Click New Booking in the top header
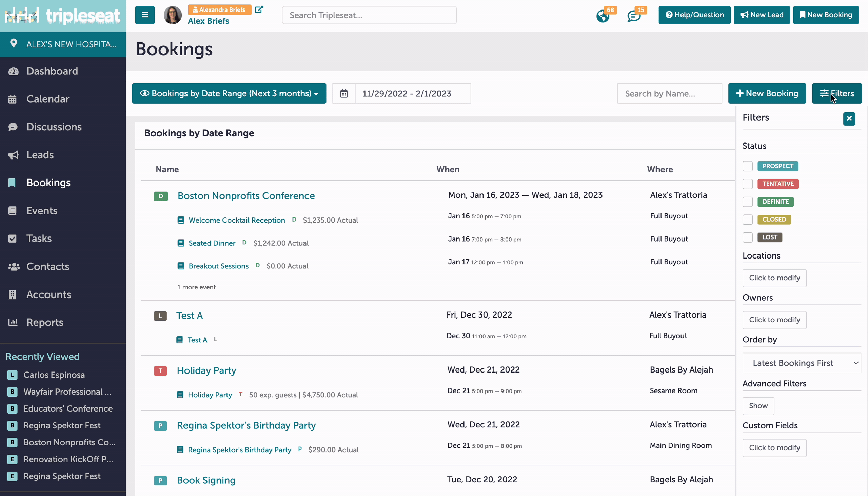Viewport: 868px width, 496px height. 826,15
